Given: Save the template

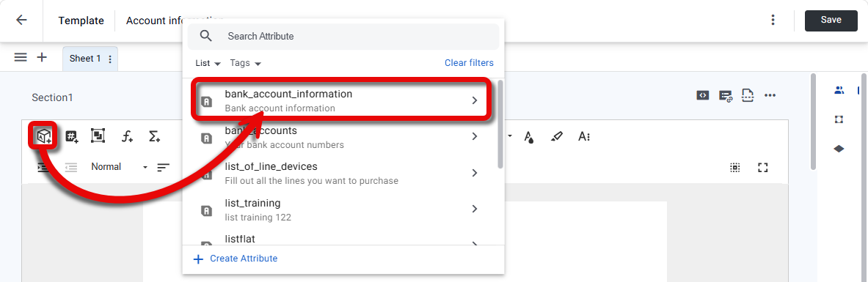Looking at the screenshot, I should click(x=831, y=21).
